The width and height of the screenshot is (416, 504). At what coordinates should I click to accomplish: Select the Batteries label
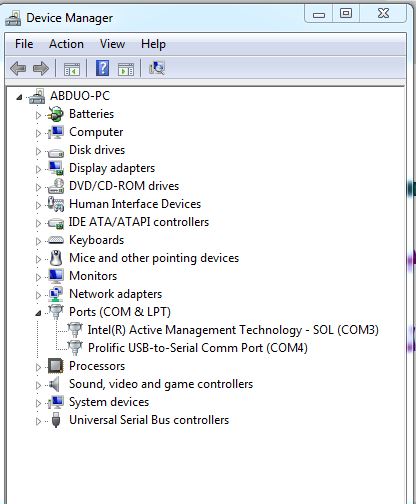click(91, 114)
